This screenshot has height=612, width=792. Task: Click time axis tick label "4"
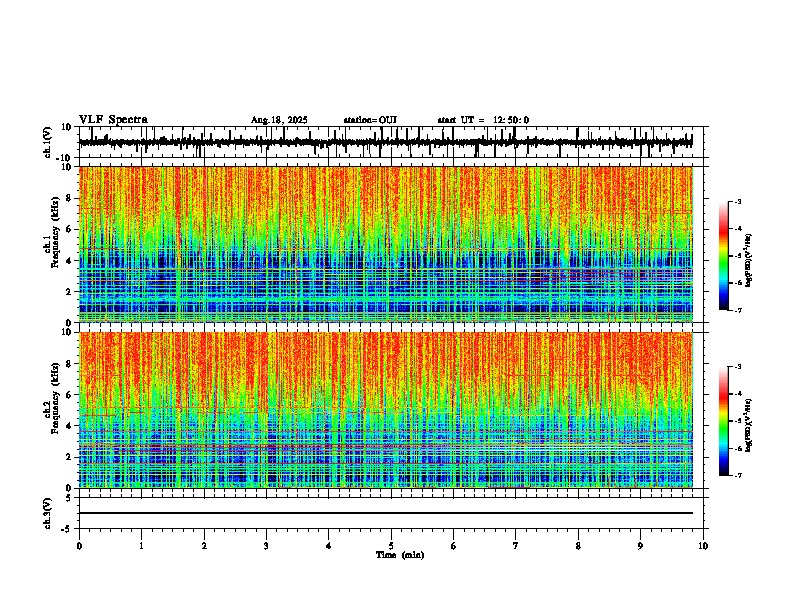pos(329,546)
